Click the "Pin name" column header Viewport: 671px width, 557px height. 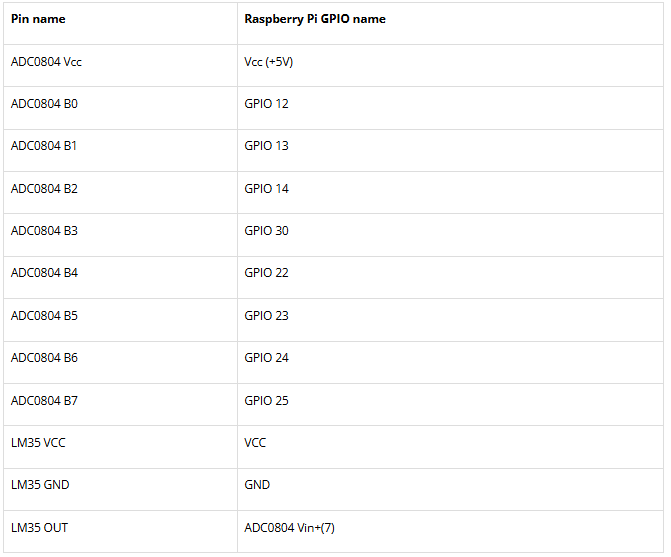coord(38,19)
